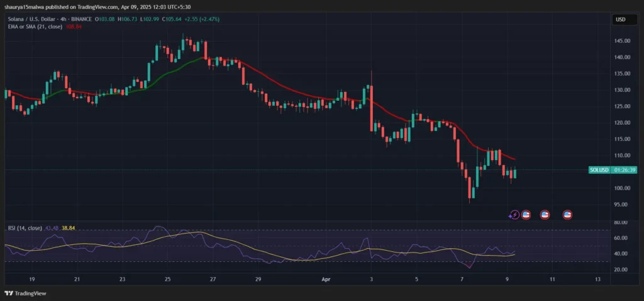Click the purple lightning event icon
The image size is (644, 301).
tap(514, 215)
